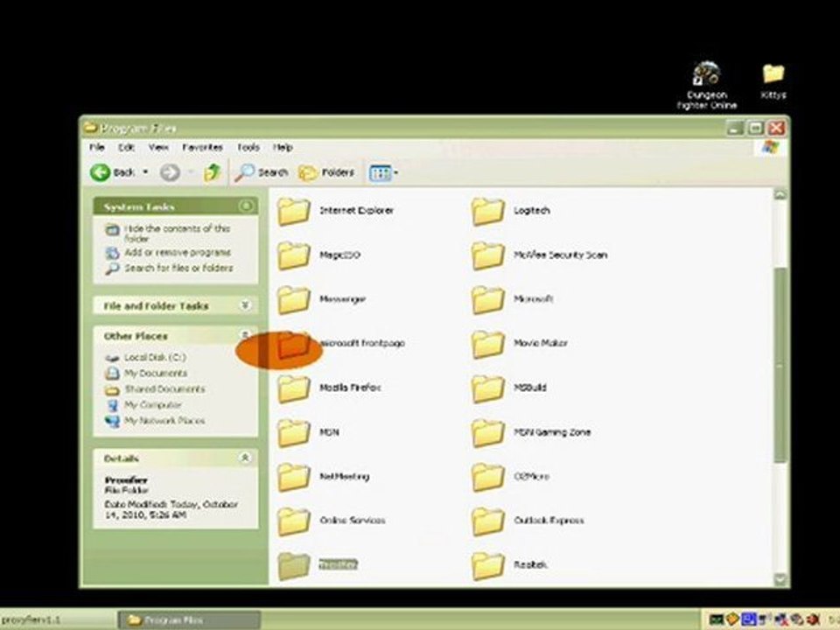840x630 pixels.
Task: Open the Help menu
Action: coord(283,147)
